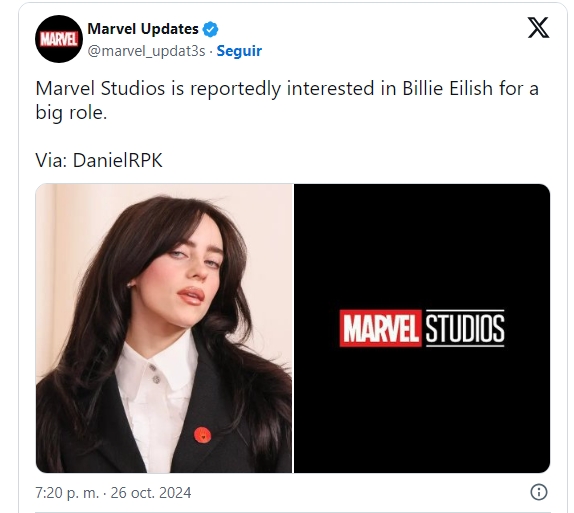
Task: Click the red MARVEL box in the logo
Action: point(380,328)
